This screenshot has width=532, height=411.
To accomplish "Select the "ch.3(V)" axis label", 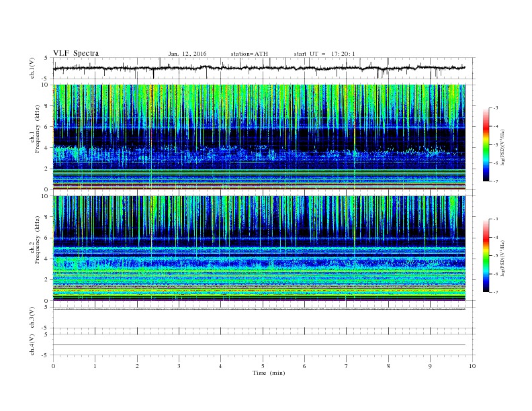I will point(32,318).
